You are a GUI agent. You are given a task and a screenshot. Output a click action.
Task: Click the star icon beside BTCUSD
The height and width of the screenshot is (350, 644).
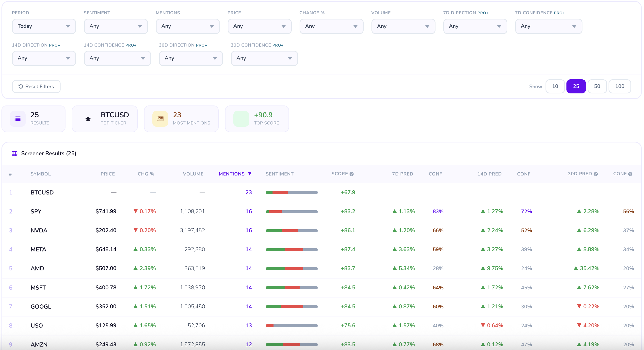point(88,119)
